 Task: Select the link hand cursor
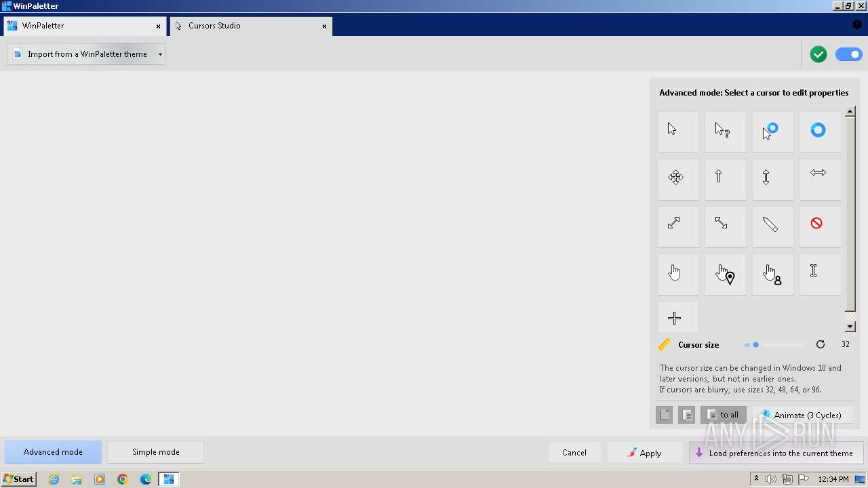click(677, 274)
